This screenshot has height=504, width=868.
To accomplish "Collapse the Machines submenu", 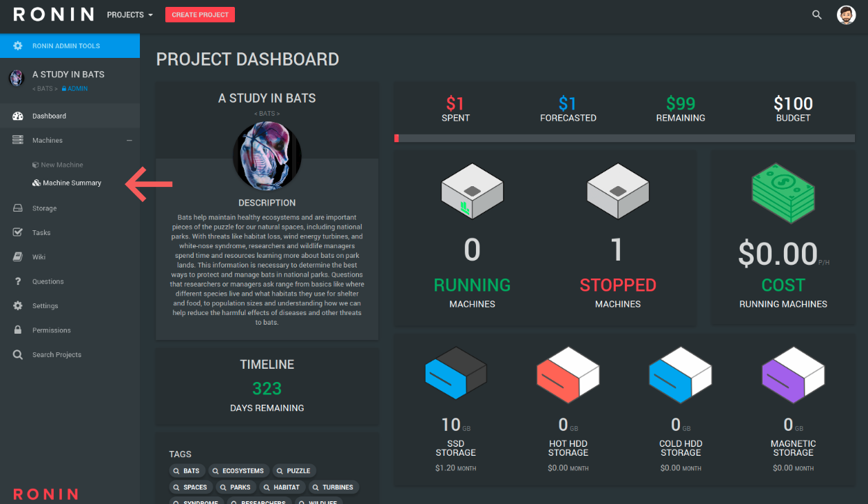I will (129, 140).
